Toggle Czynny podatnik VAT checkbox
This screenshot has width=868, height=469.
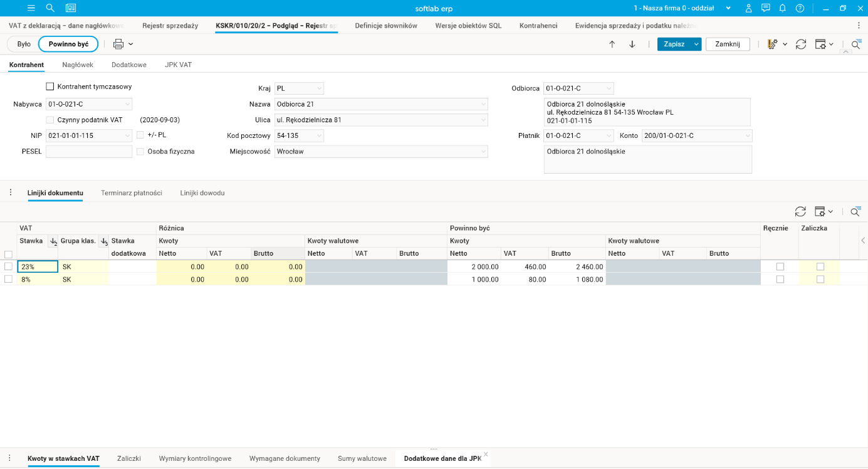50,120
